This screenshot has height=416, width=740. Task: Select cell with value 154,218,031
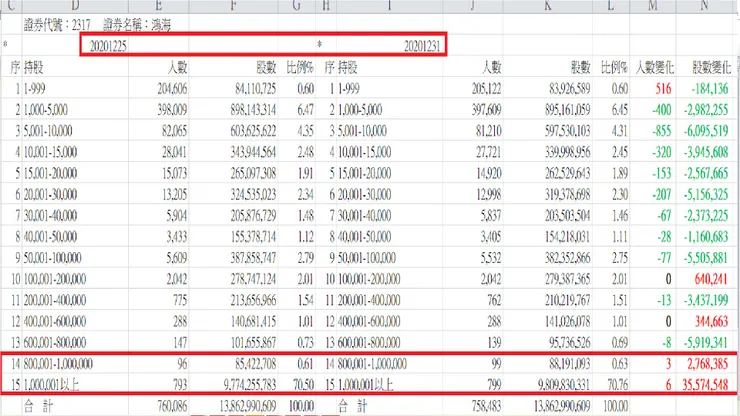pyautogui.click(x=567, y=237)
